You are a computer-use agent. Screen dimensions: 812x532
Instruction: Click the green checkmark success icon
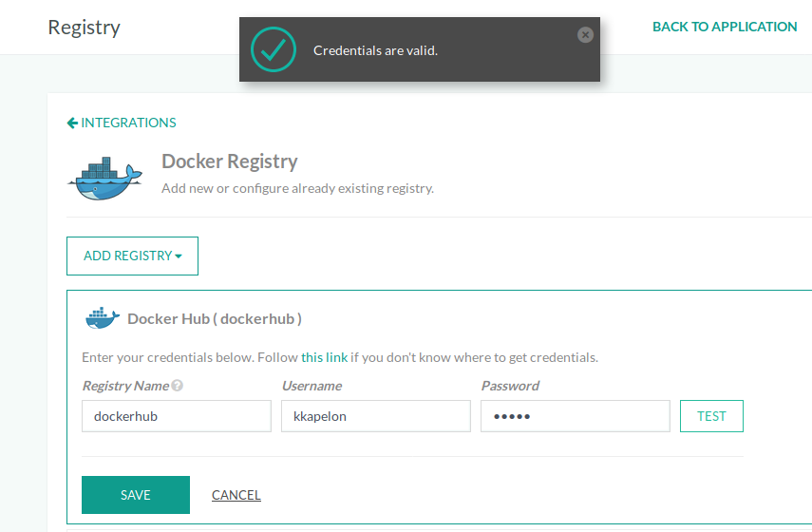(274, 49)
